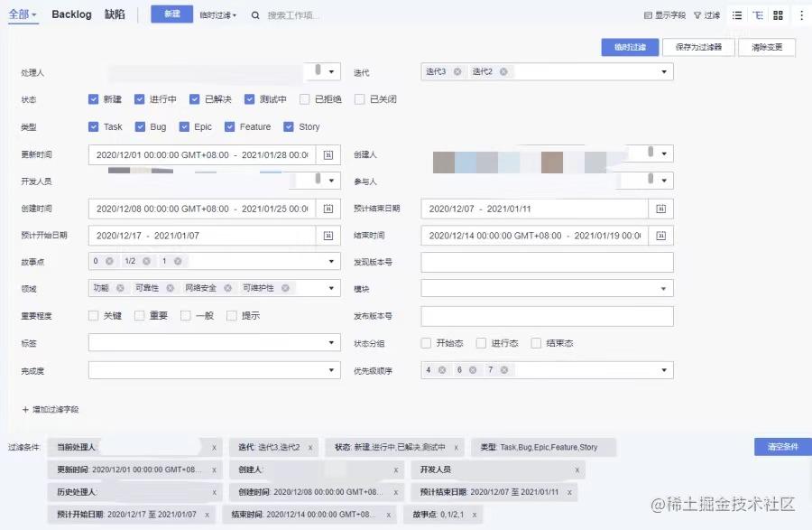Focus the 搜索工作项 search field

pyautogui.click(x=293, y=15)
